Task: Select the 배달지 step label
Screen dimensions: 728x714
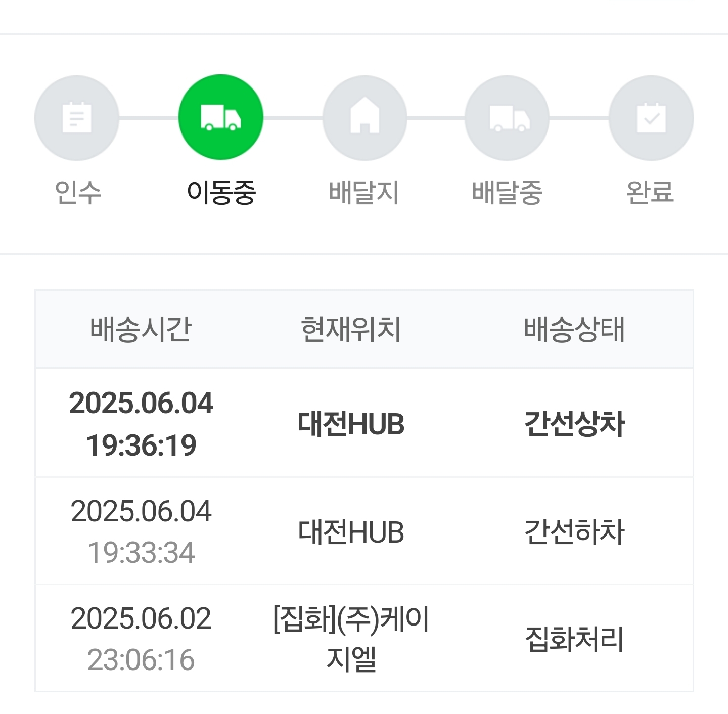Action: point(364,192)
